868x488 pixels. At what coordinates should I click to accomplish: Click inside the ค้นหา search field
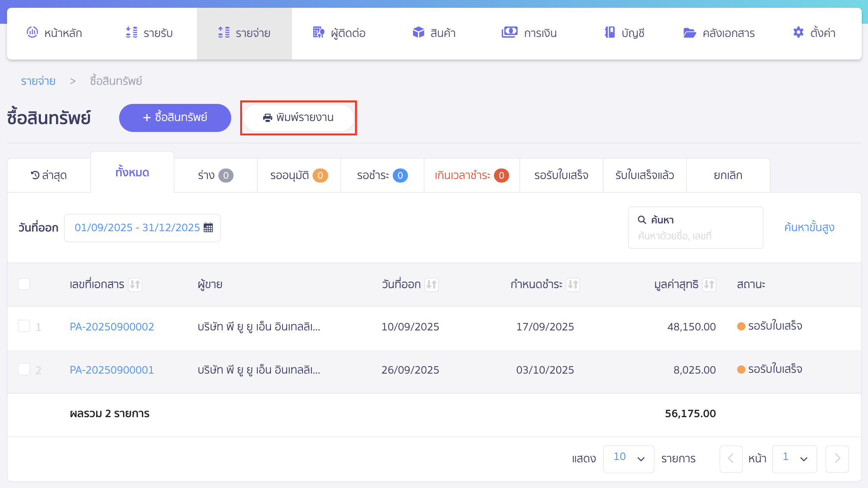(695, 227)
